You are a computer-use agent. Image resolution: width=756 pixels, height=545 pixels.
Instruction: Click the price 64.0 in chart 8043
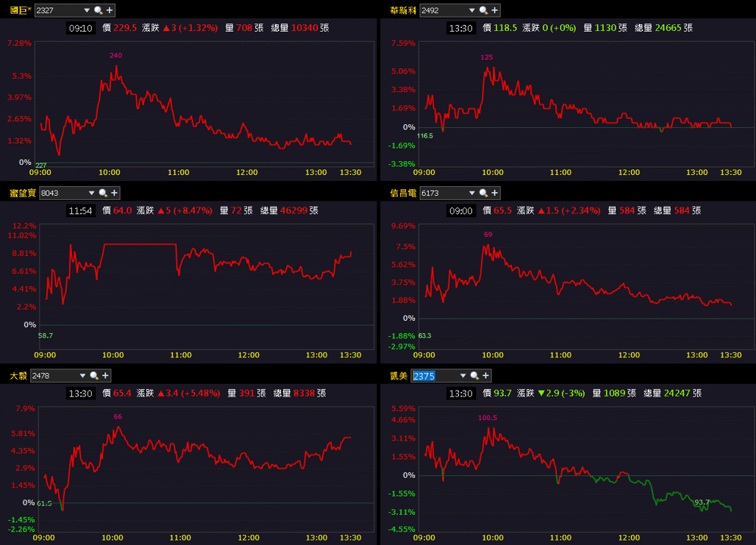[123, 210]
